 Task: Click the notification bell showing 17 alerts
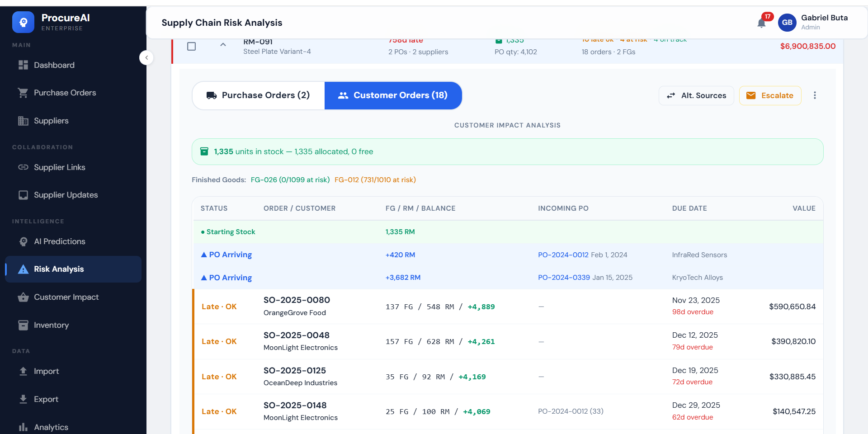pyautogui.click(x=762, y=22)
